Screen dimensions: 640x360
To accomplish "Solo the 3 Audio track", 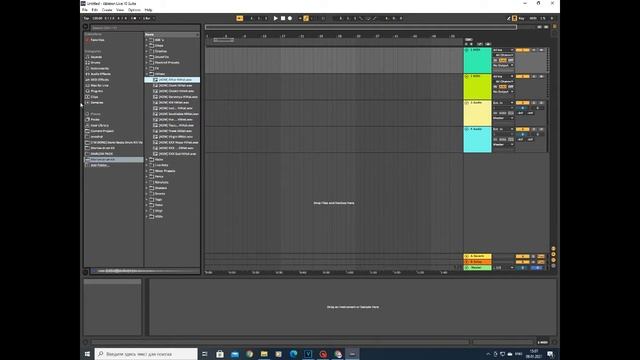I will click(534, 103).
